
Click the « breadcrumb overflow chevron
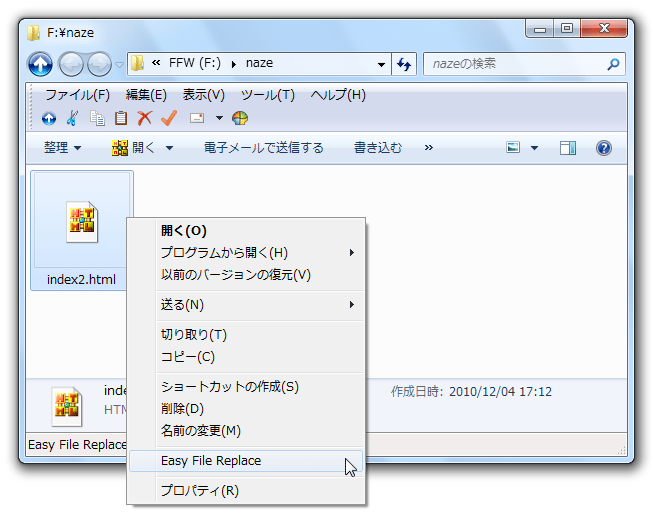tap(156, 63)
